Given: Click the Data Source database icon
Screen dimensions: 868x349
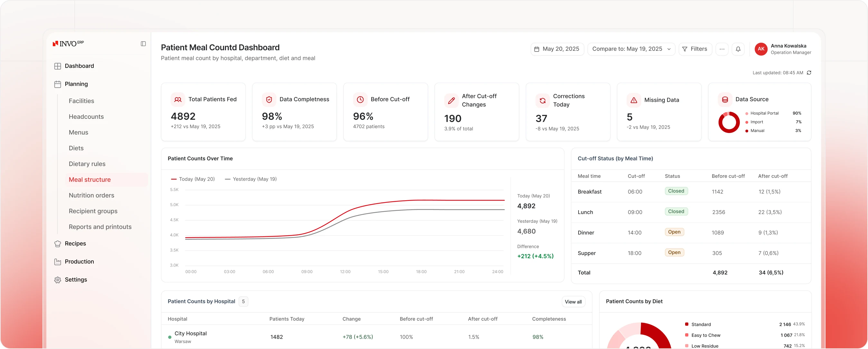Looking at the screenshot, I should tap(725, 100).
